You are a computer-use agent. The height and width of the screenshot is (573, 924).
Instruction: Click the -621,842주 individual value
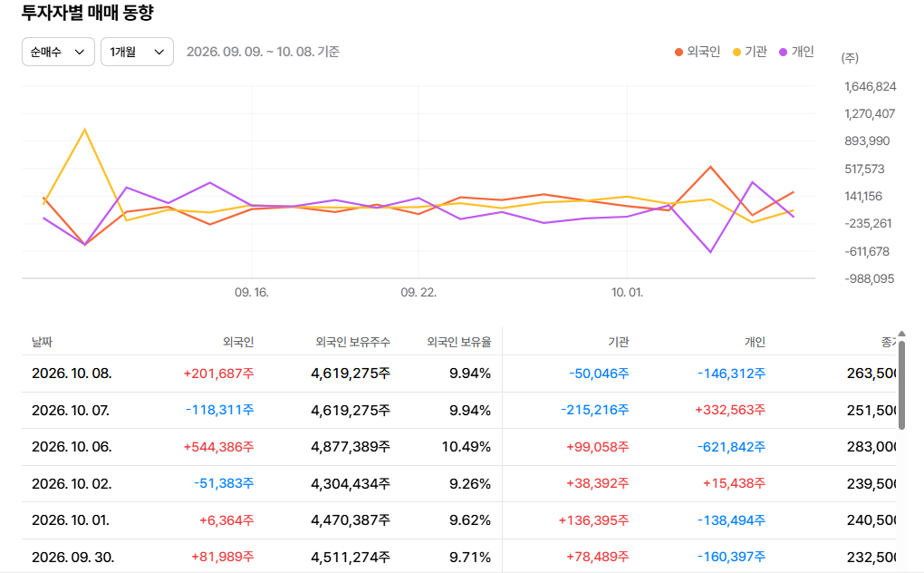coord(731,447)
